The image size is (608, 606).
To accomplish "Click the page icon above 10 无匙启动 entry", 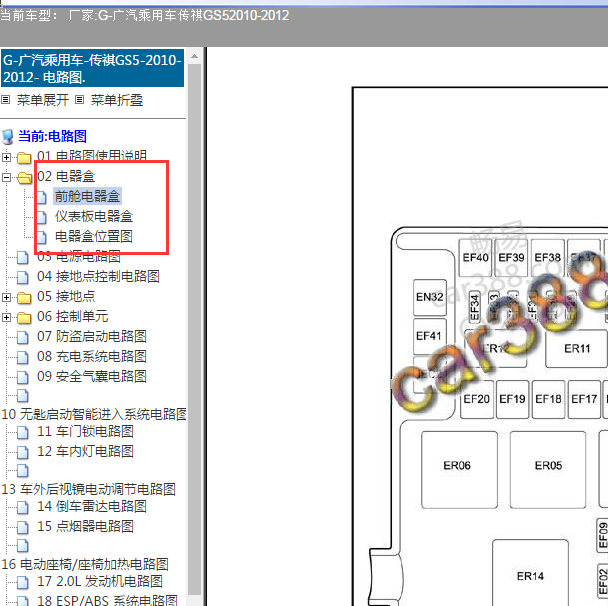I will point(23,395).
